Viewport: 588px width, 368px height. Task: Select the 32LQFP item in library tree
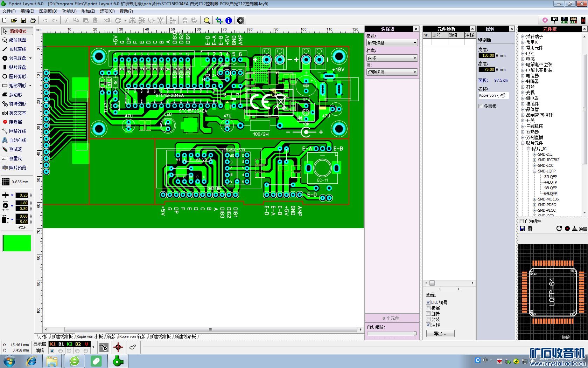coord(551,177)
